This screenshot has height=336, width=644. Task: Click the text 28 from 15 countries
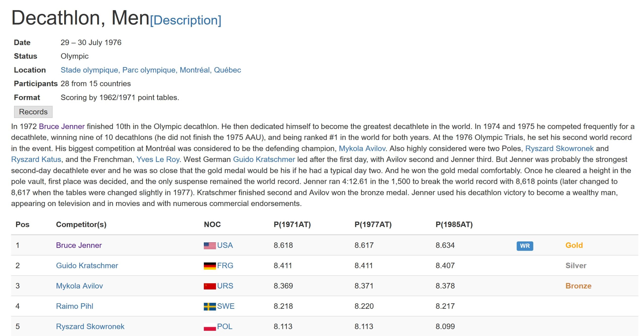[x=96, y=83]
